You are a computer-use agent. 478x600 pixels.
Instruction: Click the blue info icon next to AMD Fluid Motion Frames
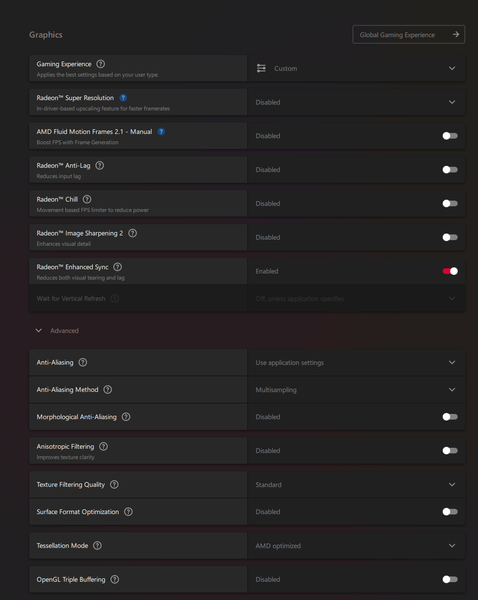pos(162,132)
